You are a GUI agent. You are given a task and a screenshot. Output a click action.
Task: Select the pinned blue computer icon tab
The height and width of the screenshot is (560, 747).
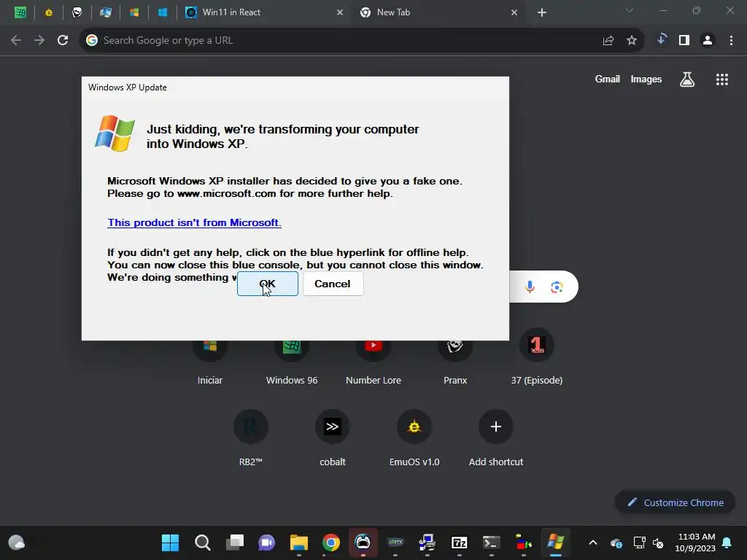pyautogui.click(x=106, y=12)
